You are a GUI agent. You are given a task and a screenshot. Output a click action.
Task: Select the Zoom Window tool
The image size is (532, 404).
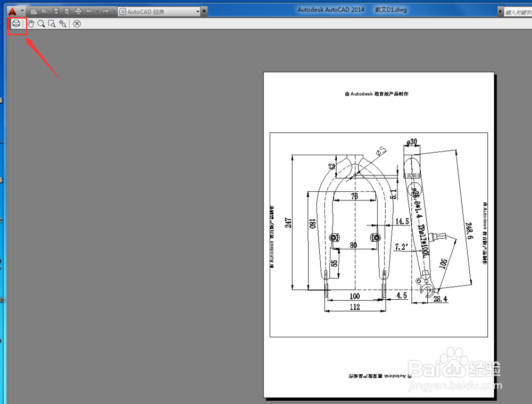[52, 24]
